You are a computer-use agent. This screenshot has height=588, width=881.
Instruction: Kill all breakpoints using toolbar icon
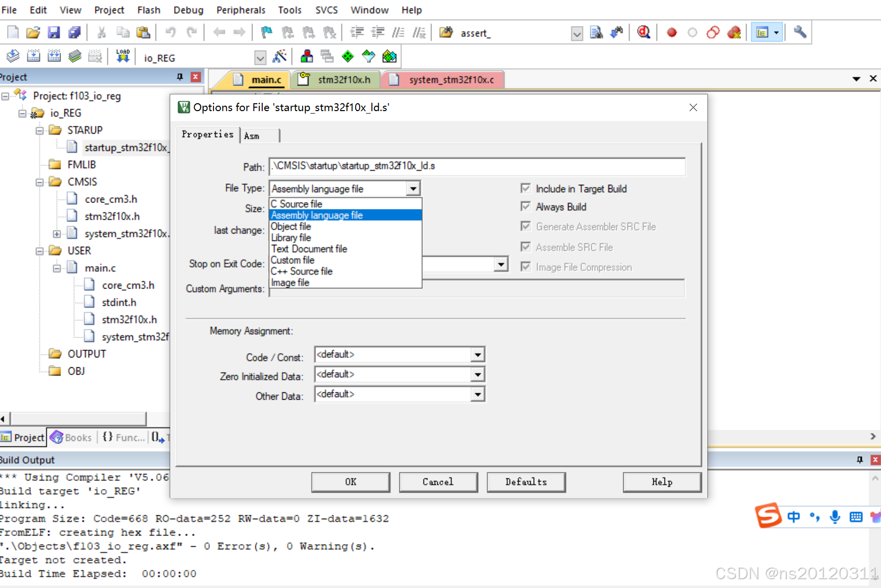(734, 32)
